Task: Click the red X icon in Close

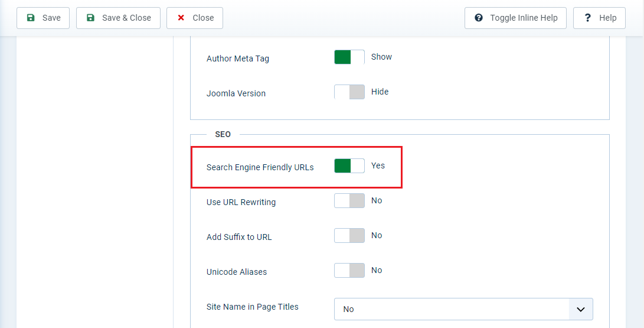Action: coord(181,18)
